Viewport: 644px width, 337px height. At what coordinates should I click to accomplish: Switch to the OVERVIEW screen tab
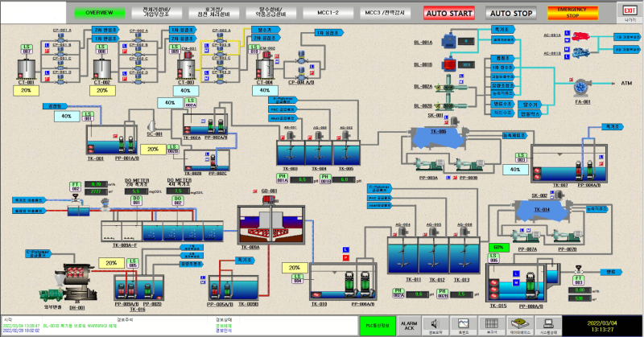99,13
